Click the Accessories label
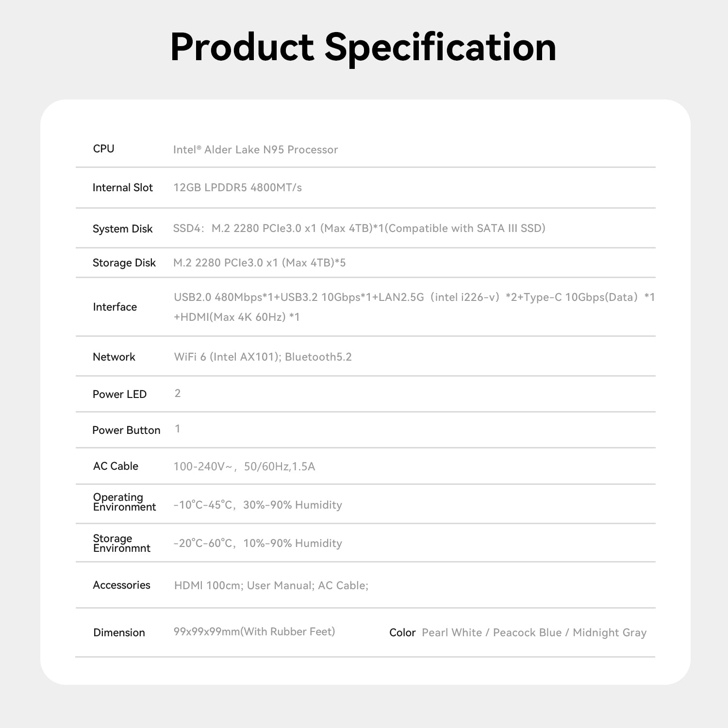This screenshot has width=728, height=728. point(121,585)
